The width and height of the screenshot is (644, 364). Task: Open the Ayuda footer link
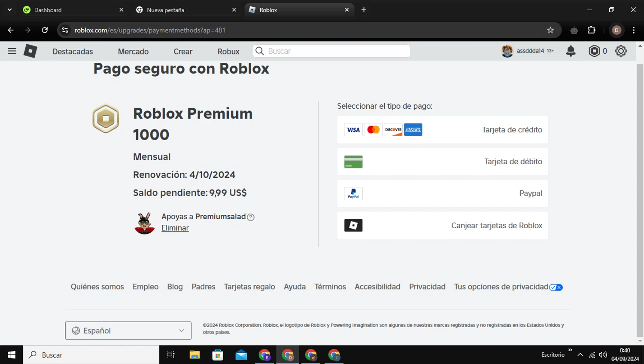pos(295,287)
